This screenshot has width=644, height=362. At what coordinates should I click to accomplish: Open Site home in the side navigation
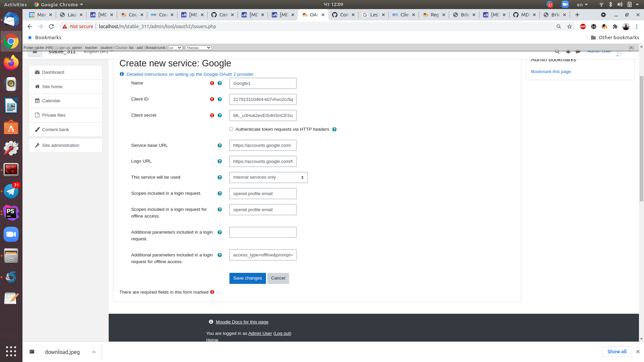(65, 87)
